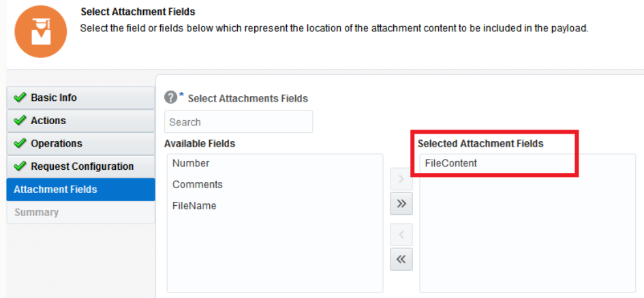Select Number in Available Fields
The image size is (644, 298).
[191, 163]
